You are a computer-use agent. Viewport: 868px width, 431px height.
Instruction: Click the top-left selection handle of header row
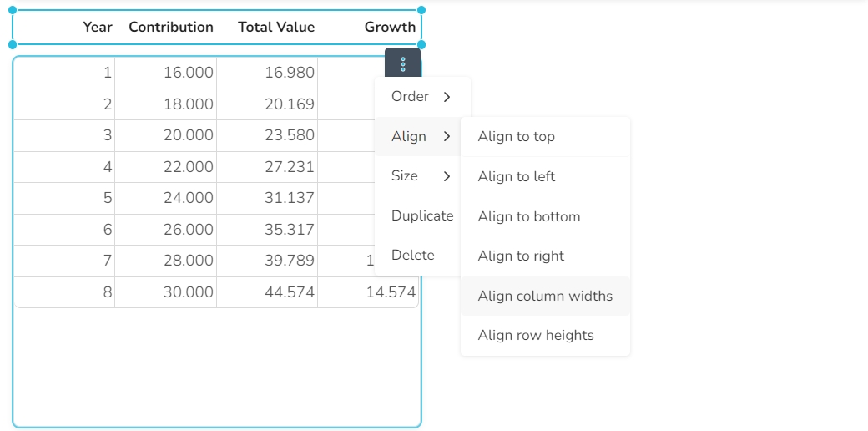click(13, 11)
